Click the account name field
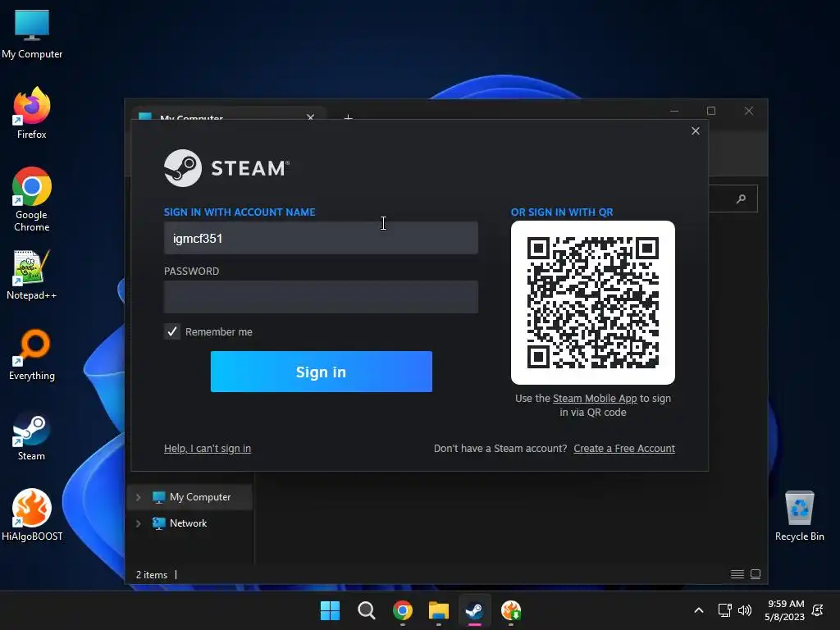The width and height of the screenshot is (840, 630). pyautogui.click(x=321, y=239)
